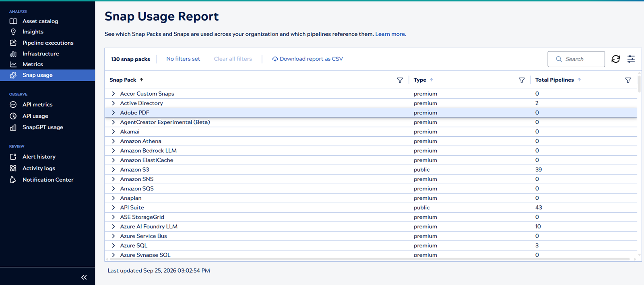Click the Insights lightbulb icon

click(x=13, y=32)
